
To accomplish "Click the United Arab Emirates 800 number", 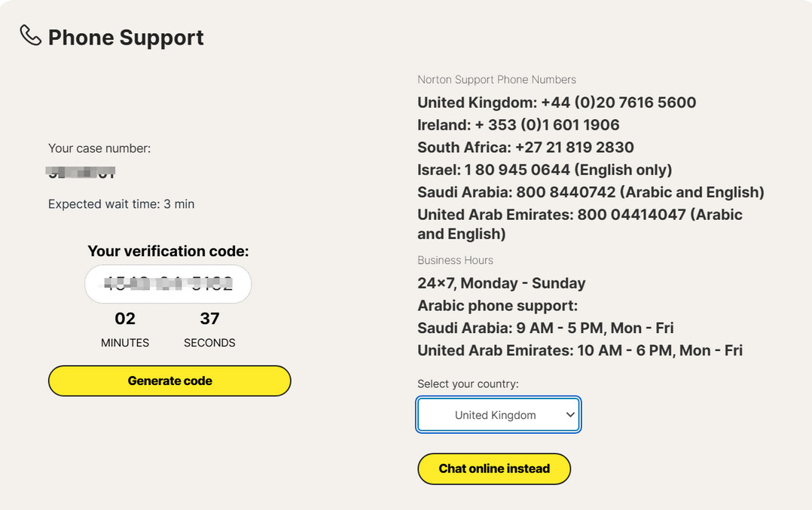I will (x=631, y=215).
